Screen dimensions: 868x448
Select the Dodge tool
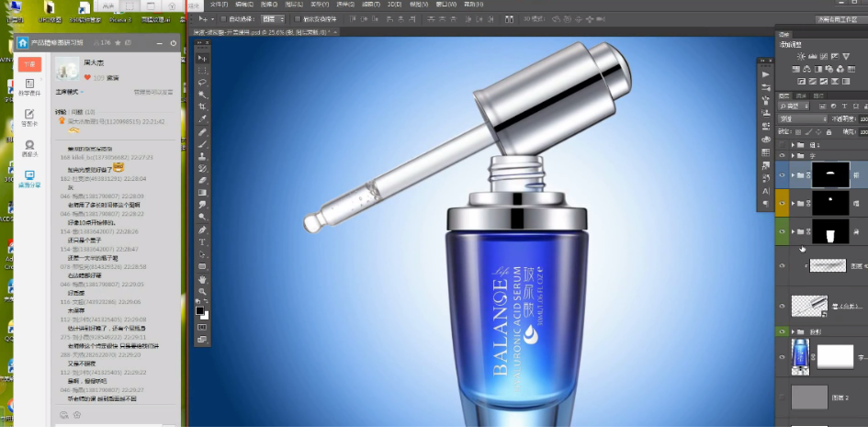[203, 217]
